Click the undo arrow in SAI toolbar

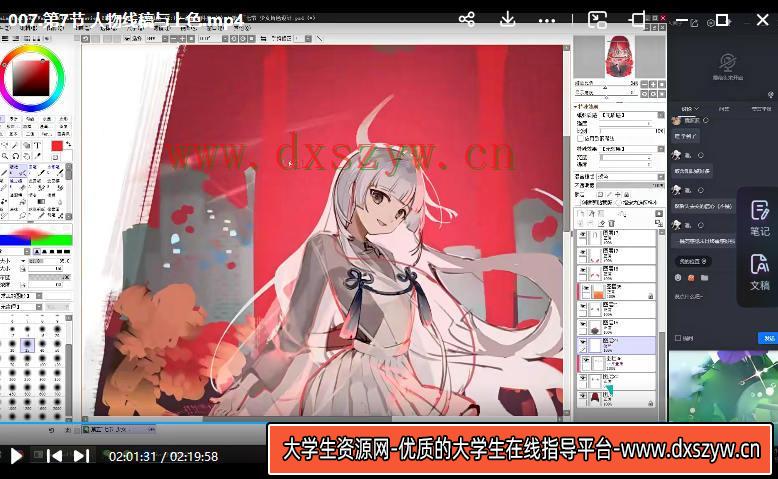click(85, 38)
